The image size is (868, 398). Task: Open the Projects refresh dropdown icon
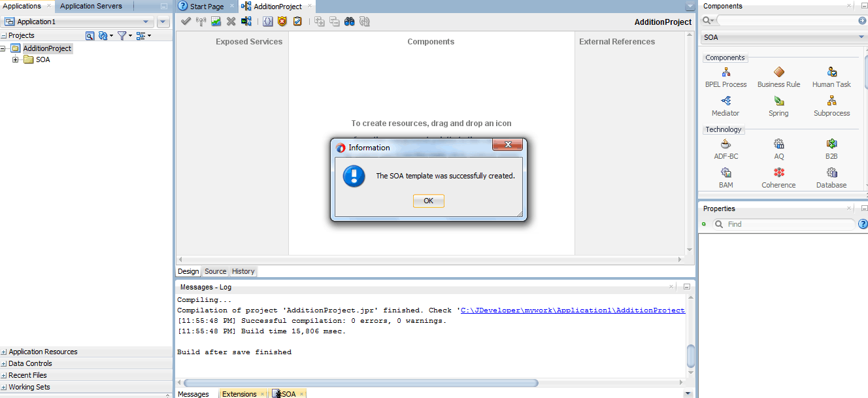pos(105,35)
